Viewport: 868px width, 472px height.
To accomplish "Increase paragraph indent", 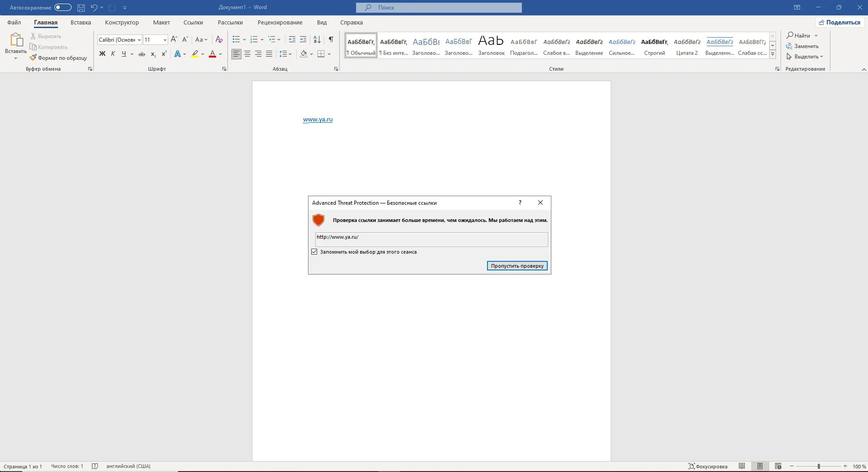I will coord(303,39).
